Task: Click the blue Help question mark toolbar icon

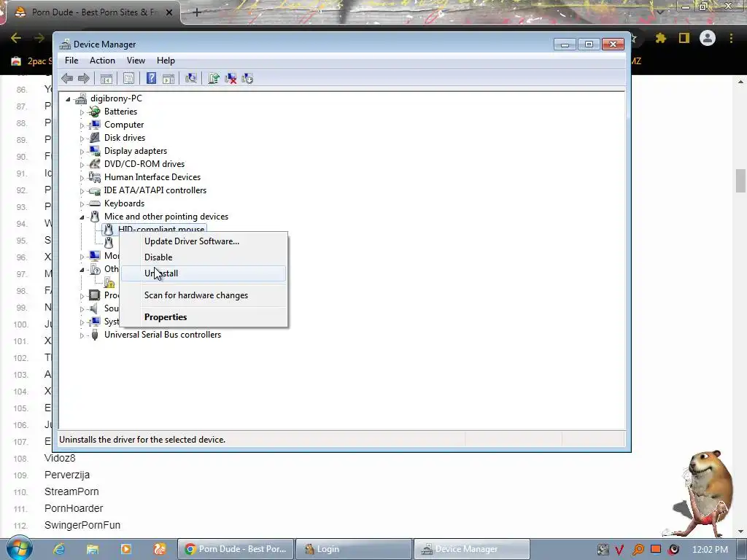Action: (x=152, y=79)
